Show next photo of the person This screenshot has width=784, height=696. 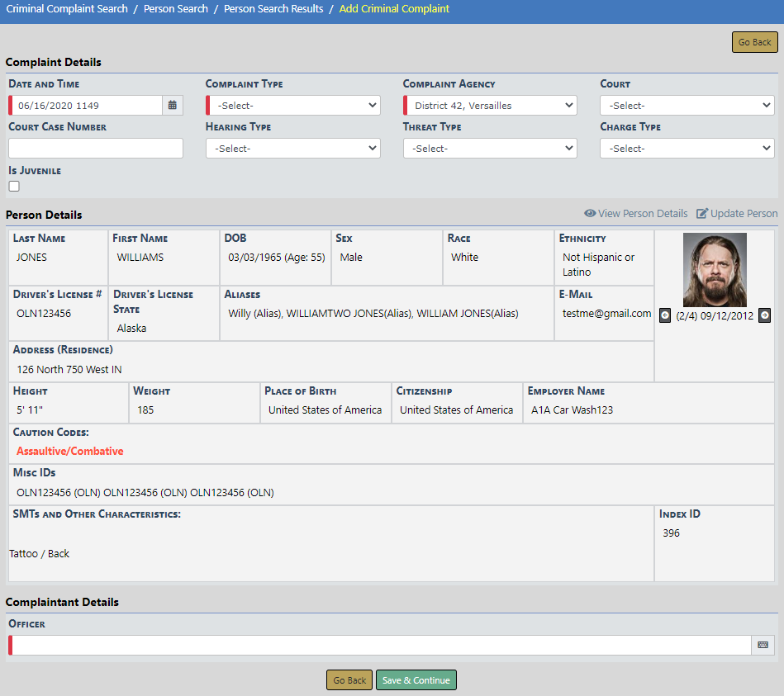(x=764, y=315)
